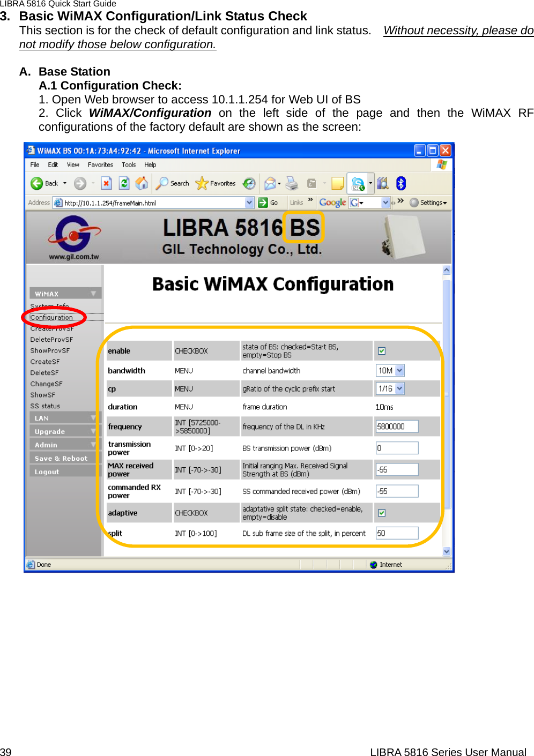Click the Refresh page icon
Viewport: 534px width, 756px height.
124,183
